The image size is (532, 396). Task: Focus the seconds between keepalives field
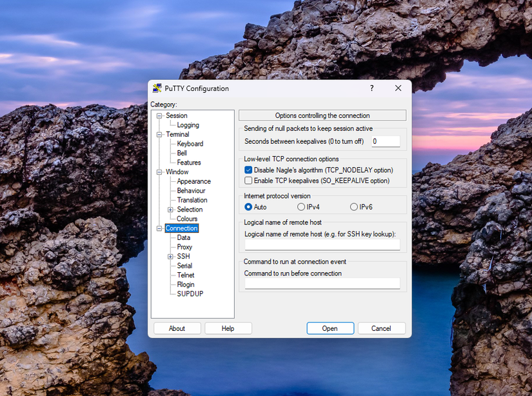[x=386, y=141]
